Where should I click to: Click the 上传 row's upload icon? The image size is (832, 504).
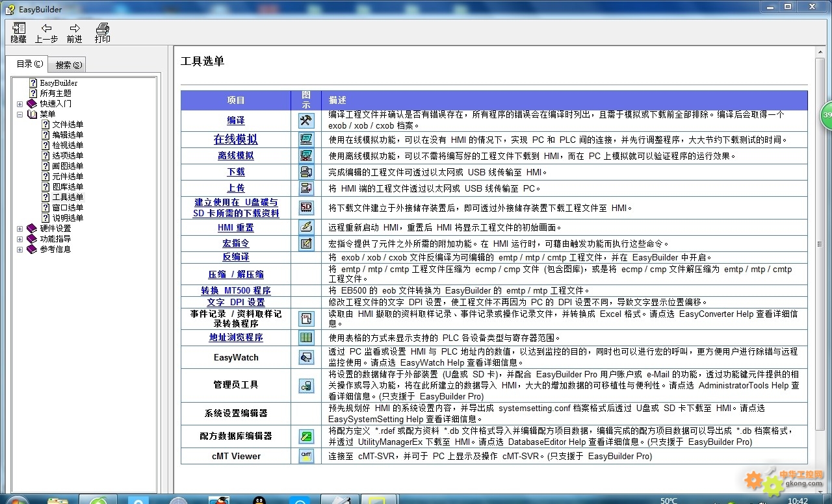(306, 188)
